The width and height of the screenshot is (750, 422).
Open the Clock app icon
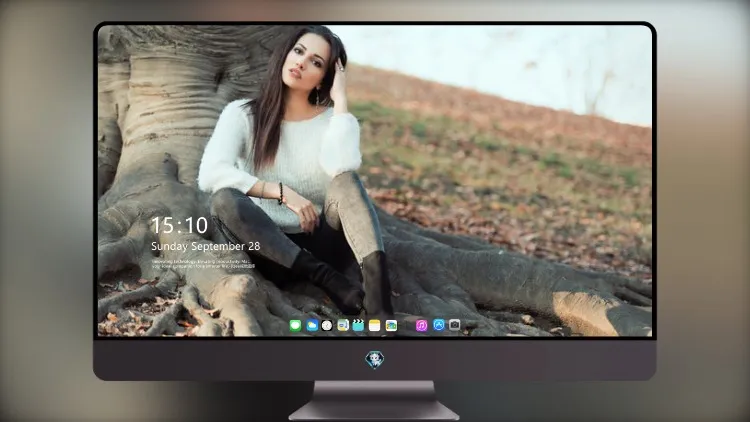point(327,326)
